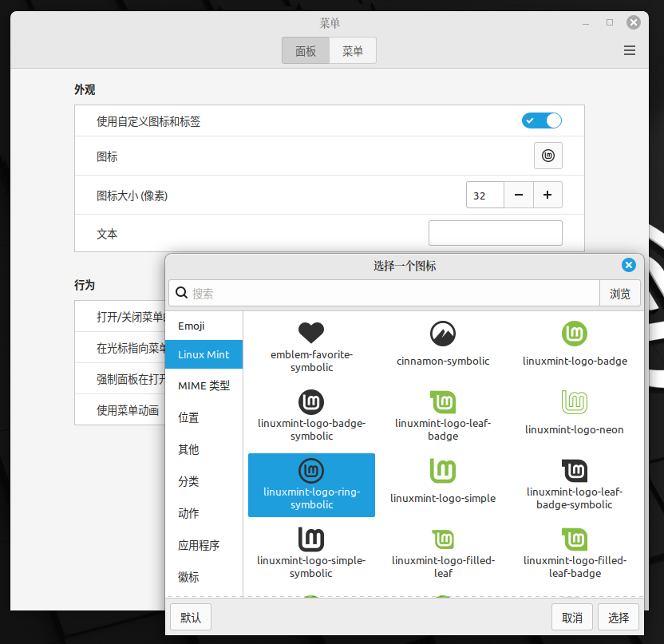Pick the linuxmint-logo-badge icon
The width and height of the screenshot is (664, 644).
click(575, 348)
